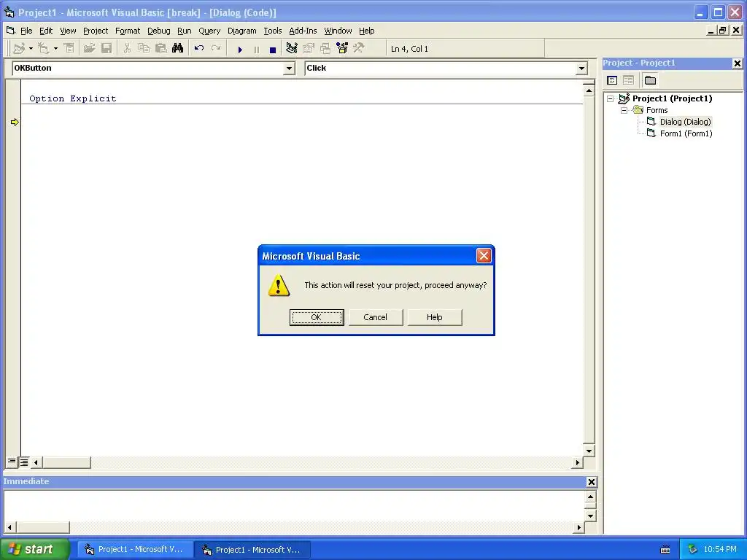Image resolution: width=747 pixels, height=560 pixels.
Task: Open the Run menu
Action: [185, 31]
